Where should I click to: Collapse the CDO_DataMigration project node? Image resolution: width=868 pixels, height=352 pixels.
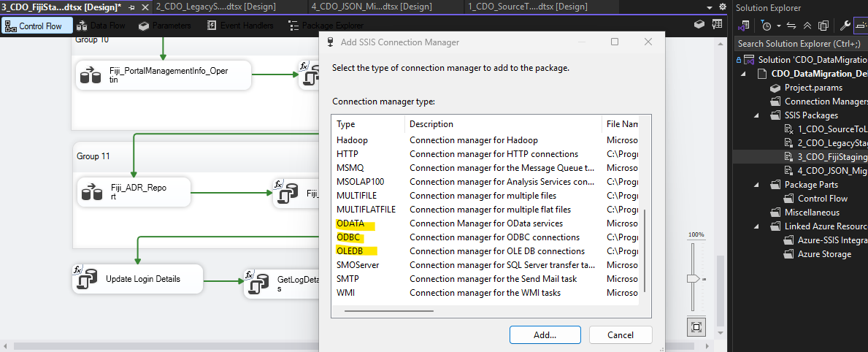(743, 74)
